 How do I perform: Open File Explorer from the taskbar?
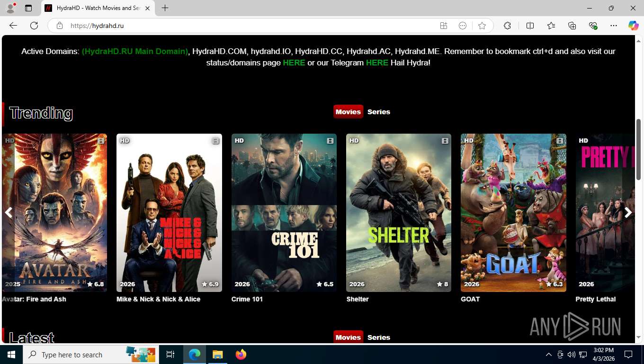click(x=217, y=355)
